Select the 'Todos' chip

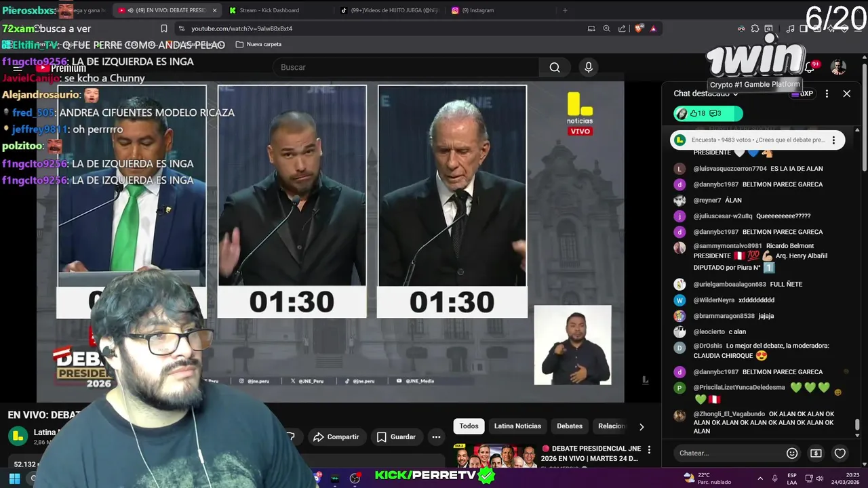click(x=469, y=426)
